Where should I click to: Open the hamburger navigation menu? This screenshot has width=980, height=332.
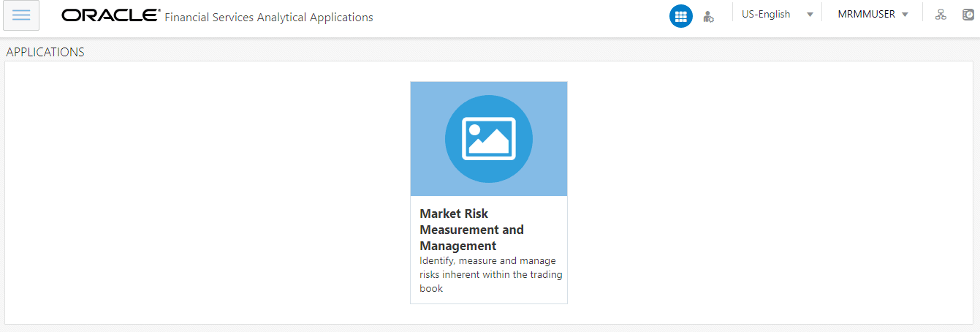[x=21, y=15]
